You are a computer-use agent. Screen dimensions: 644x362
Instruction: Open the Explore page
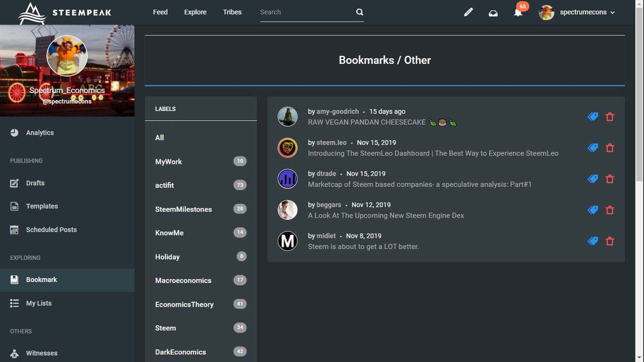tap(195, 12)
